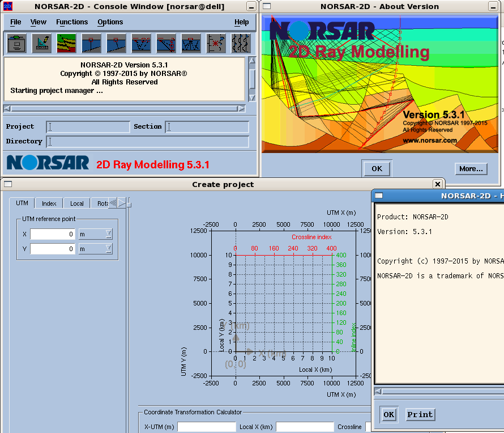The width and height of the screenshot is (504, 433).
Task: Click the console horizontal scroll-right arrow
Action: tap(241, 108)
